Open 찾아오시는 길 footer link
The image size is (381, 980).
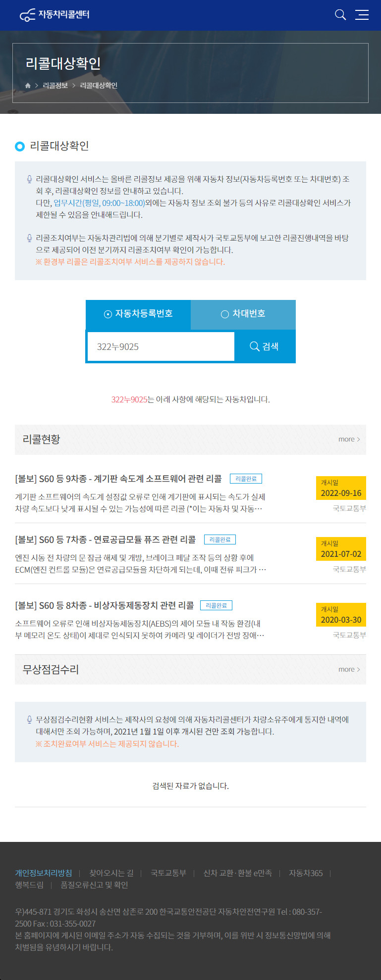111,873
